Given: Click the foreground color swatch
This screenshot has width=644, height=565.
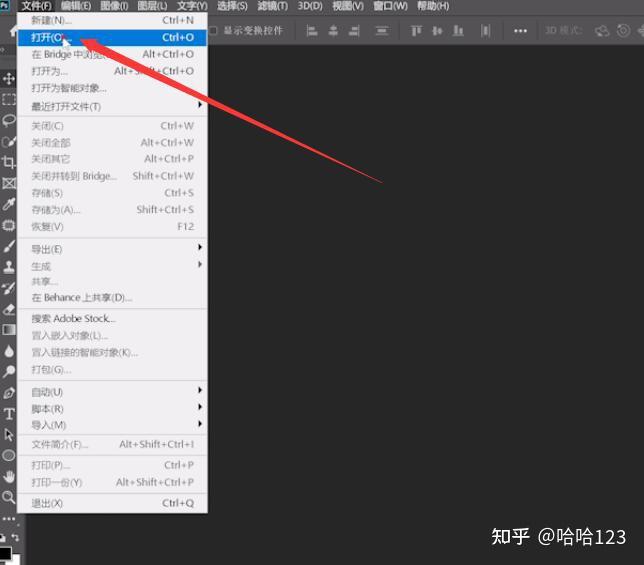Looking at the screenshot, I should (x=5, y=554).
